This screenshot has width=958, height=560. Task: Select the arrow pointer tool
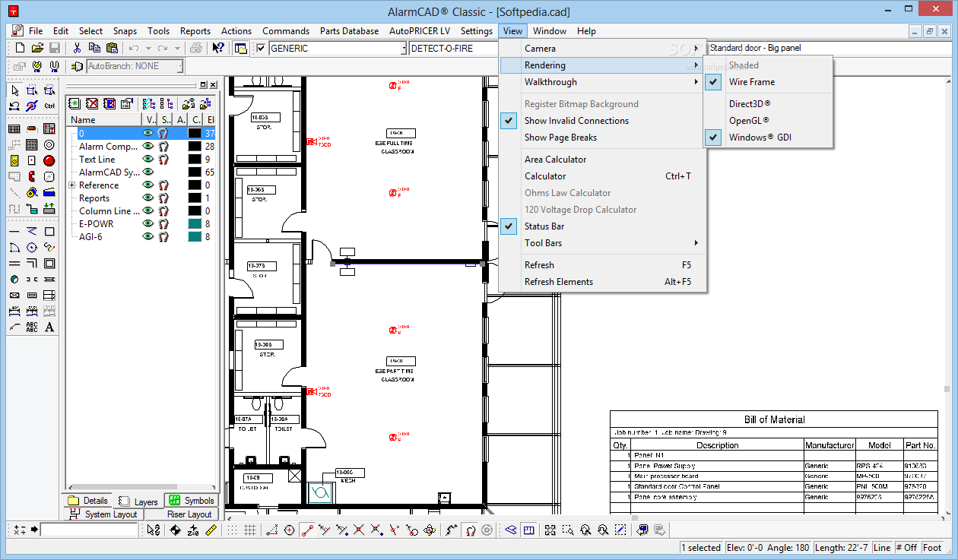pyautogui.click(x=14, y=91)
